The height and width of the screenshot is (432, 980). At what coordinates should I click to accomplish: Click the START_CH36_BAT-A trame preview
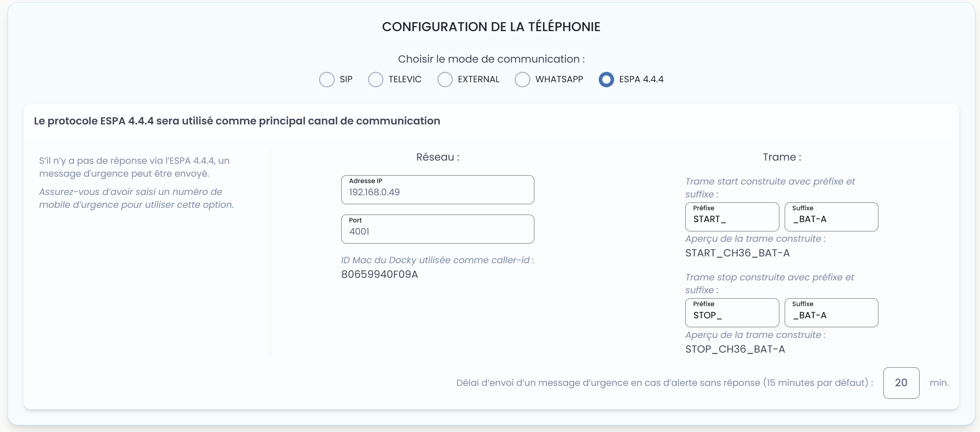click(x=738, y=253)
